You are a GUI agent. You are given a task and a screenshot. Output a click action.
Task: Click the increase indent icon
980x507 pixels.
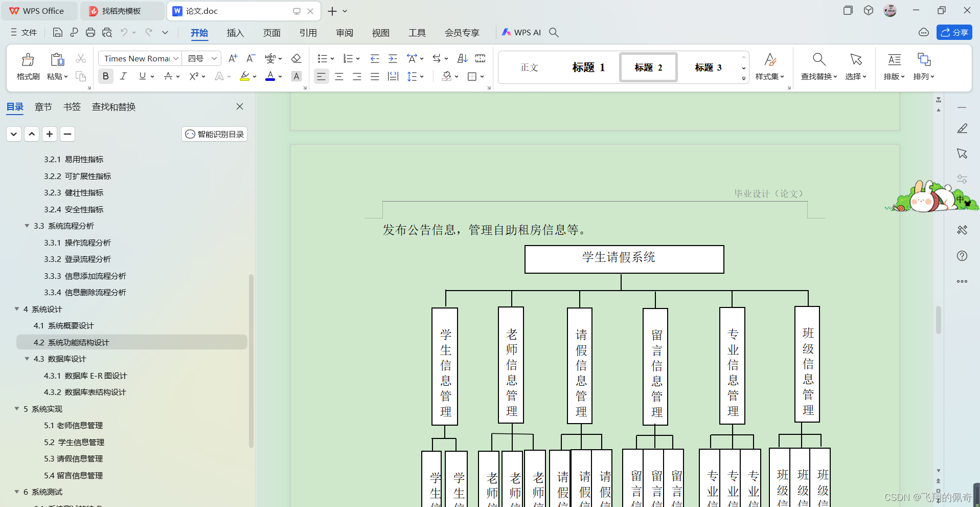click(x=393, y=58)
